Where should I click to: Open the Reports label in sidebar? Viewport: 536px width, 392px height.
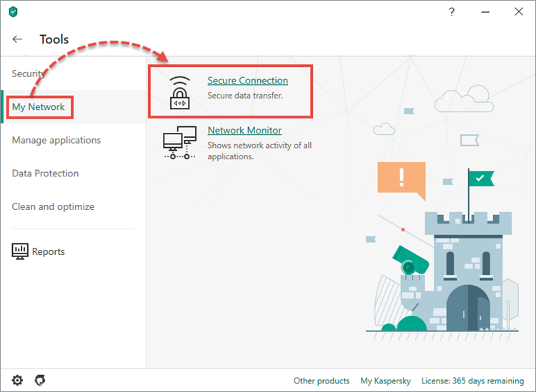[x=48, y=251]
